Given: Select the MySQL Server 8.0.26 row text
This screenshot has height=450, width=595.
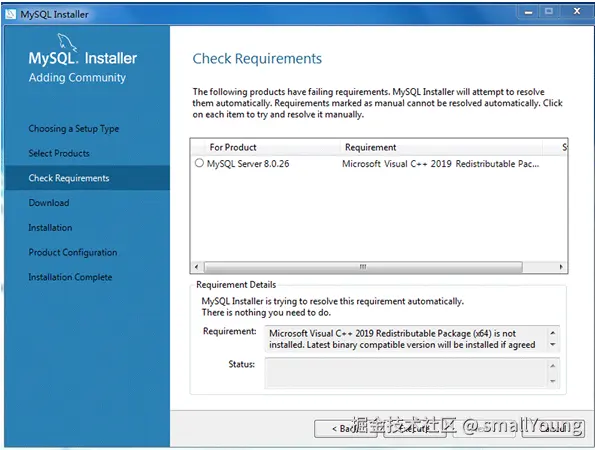Looking at the screenshot, I should [x=248, y=164].
